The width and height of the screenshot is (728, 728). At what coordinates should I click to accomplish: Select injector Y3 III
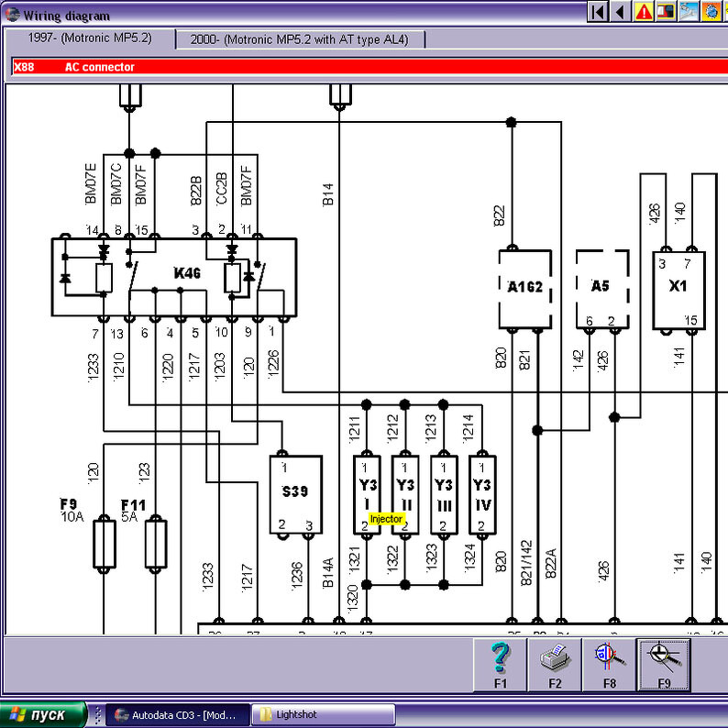coord(444,494)
